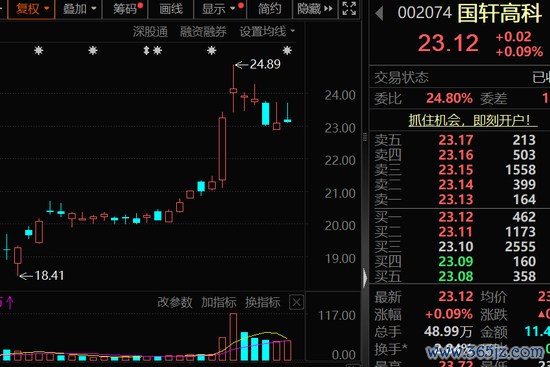Select the 卖二 price 23.14

(456, 185)
